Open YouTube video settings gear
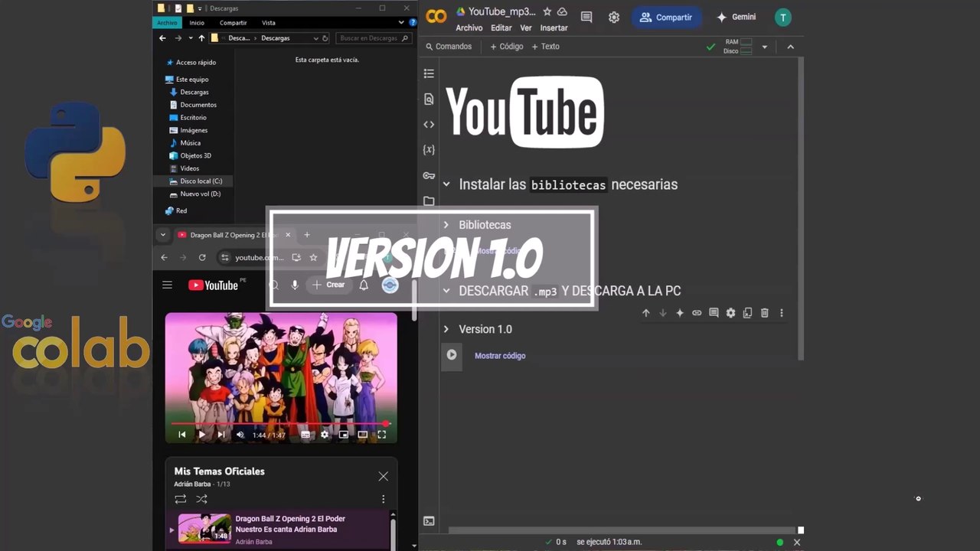Viewport: 980px width, 551px height. (x=325, y=435)
